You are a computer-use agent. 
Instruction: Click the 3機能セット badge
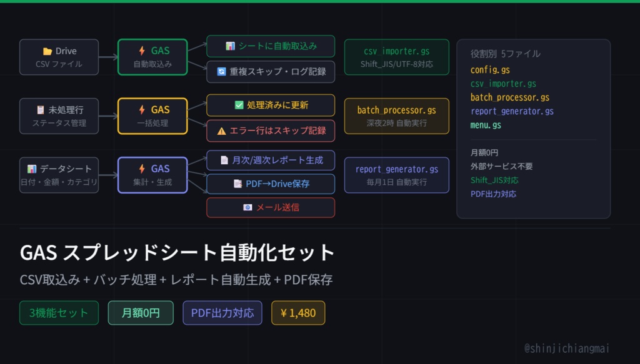click(59, 313)
